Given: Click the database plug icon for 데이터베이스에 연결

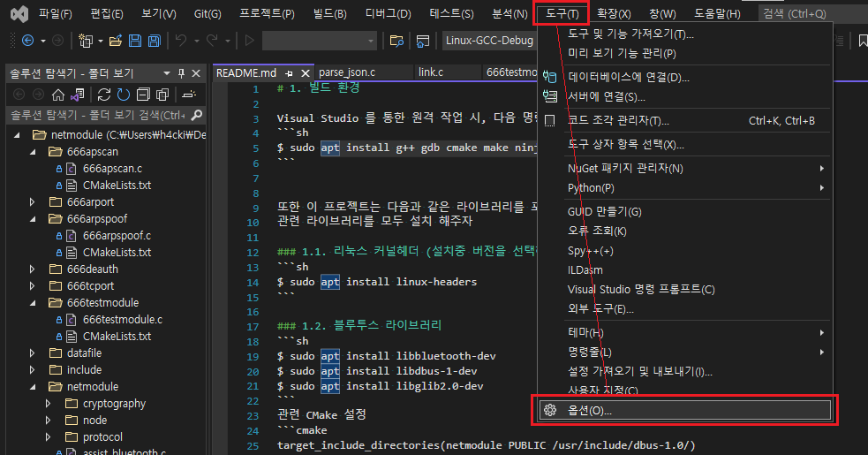Looking at the screenshot, I should (x=550, y=77).
